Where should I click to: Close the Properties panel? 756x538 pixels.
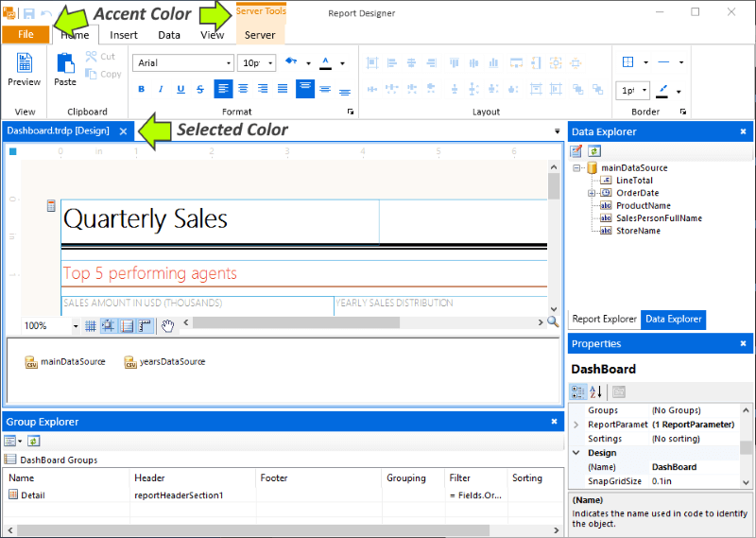coord(743,343)
